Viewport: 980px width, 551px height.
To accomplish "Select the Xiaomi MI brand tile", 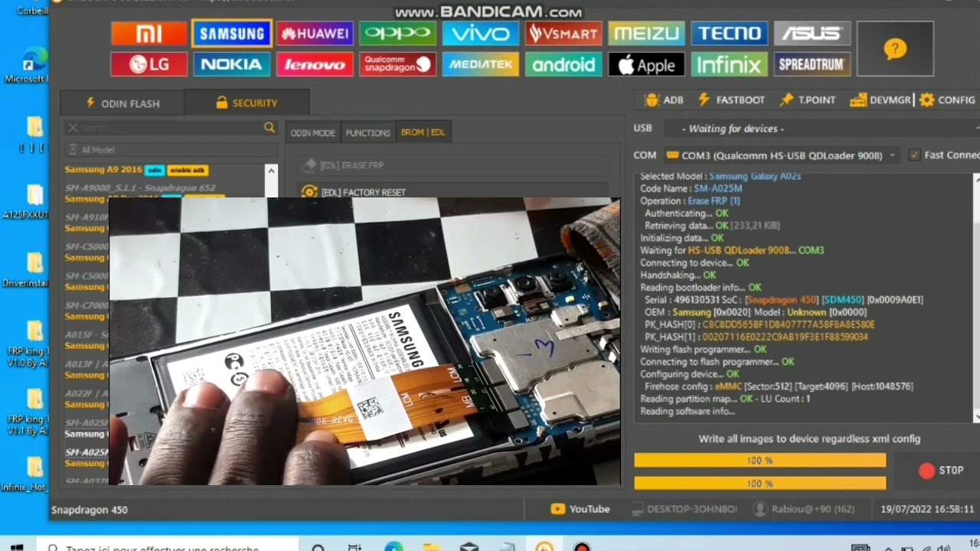I will pyautogui.click(x=149, y=33).
